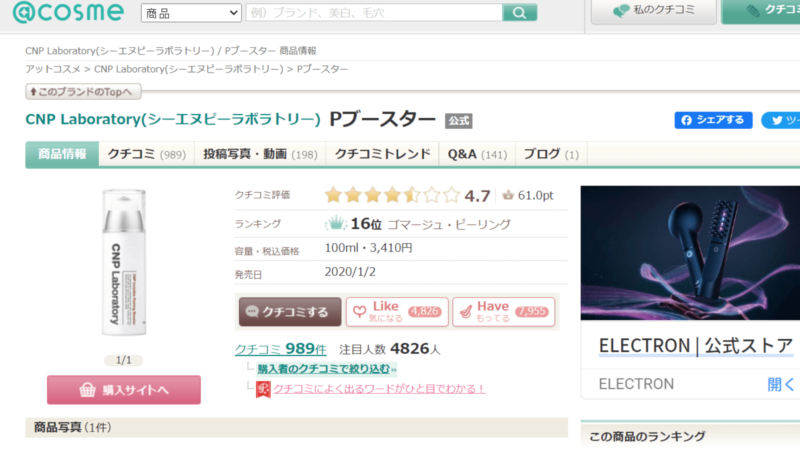Viewport: 800px width, 450px height.
Task: Click the 2020/1/2 release date
Action: click(x=350, y=272)
